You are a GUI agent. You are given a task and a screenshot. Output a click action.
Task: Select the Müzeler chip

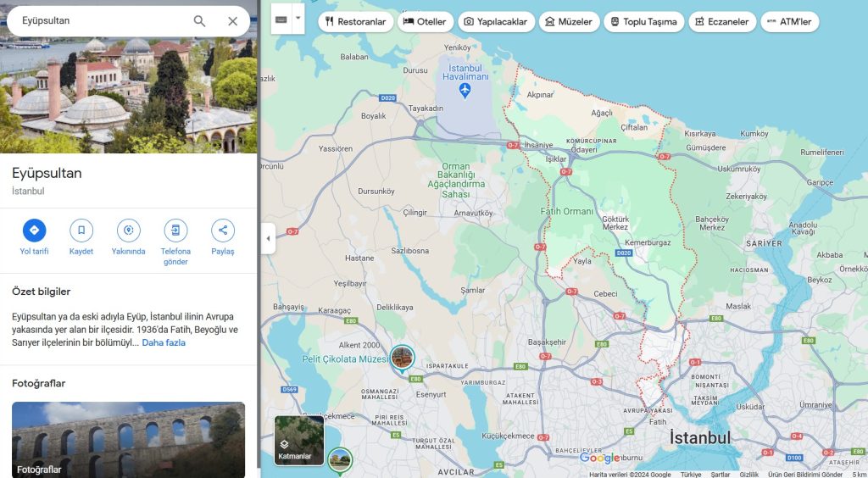pyautogui.click(x=569, y=22)
